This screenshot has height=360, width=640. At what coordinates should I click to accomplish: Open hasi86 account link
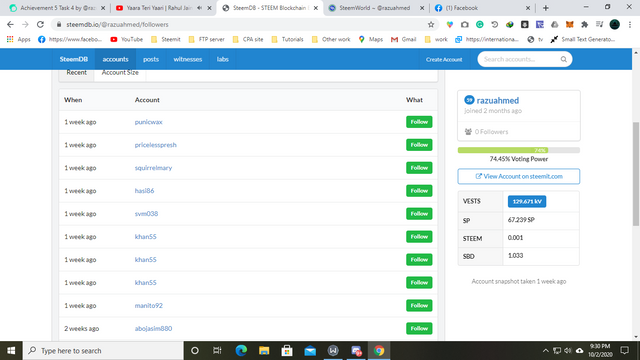point(144,191)
